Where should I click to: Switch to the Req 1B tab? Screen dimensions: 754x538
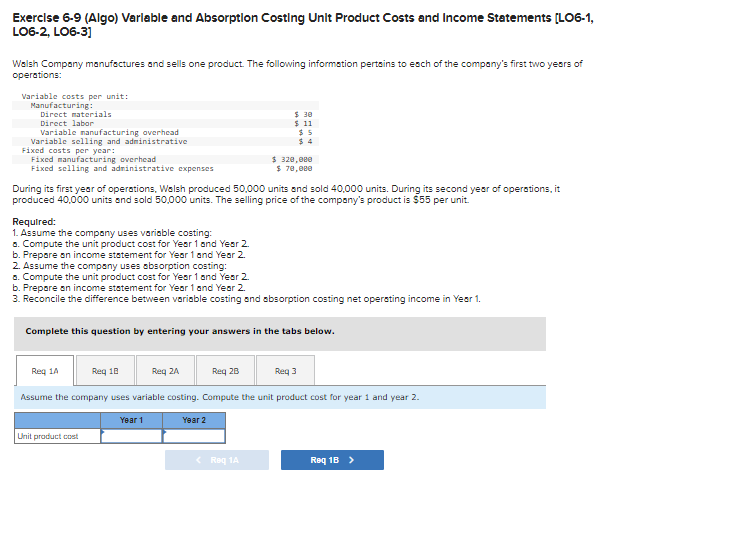coord(105,371)
